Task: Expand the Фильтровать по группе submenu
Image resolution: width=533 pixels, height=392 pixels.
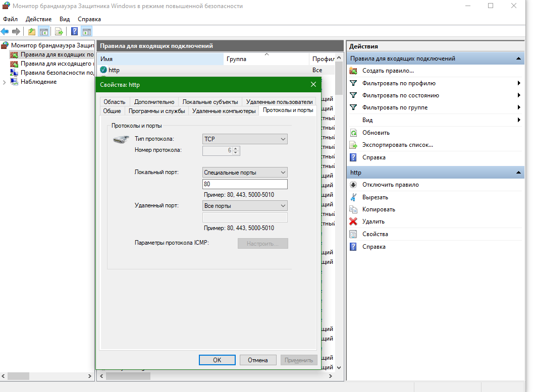Action: click(x=519, y=107)
